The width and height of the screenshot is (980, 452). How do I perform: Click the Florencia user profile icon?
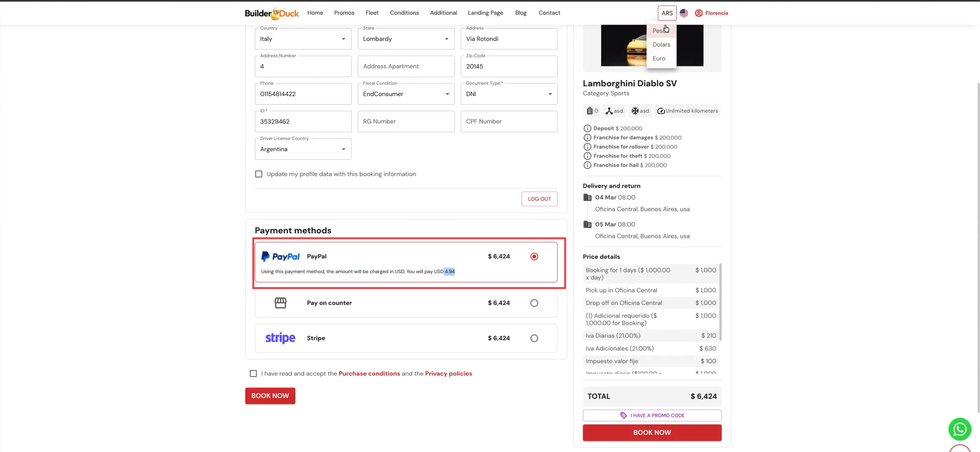click(x=699, y=13)
